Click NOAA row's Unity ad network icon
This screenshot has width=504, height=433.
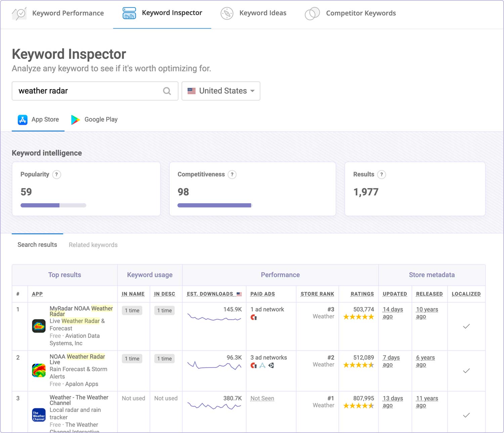(271, 365)
